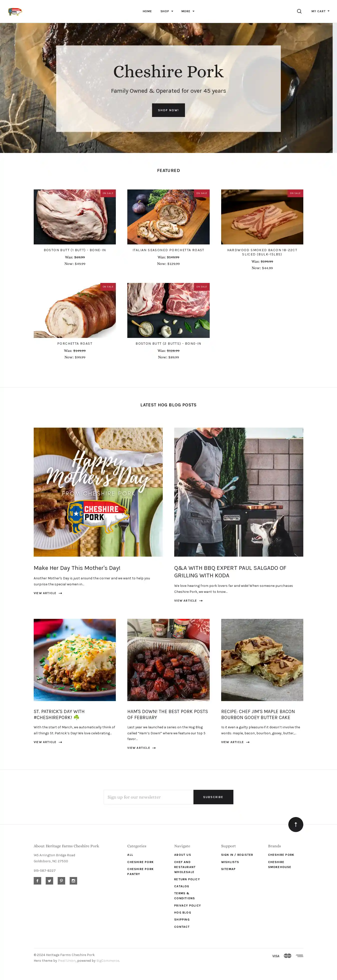View article for Mother's Day post
The height and width of the screenshot is (980, 337).
[x=48, y=593]
